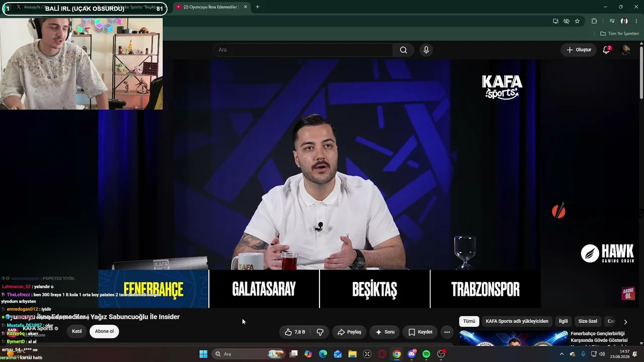Click the Katıl join button
This screenshot has width=644, height=362.
(x=77, y=331)
